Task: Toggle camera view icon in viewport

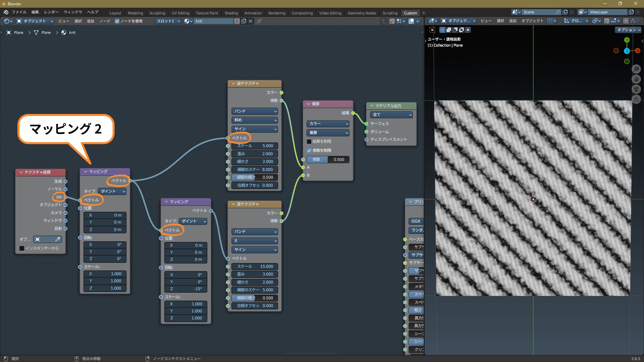Action: tap(636, 89)
